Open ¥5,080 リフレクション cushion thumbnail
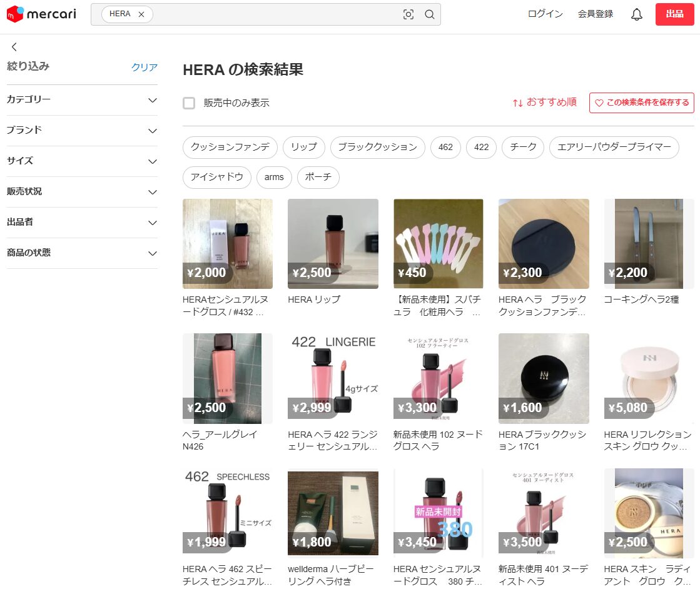Image resolution: width=700 pixels, height=589 pixels. click(649, 378)
